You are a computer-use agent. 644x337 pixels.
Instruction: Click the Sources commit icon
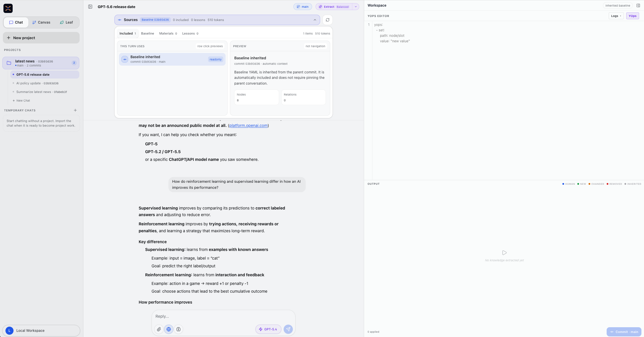click(x=120, y=20)
